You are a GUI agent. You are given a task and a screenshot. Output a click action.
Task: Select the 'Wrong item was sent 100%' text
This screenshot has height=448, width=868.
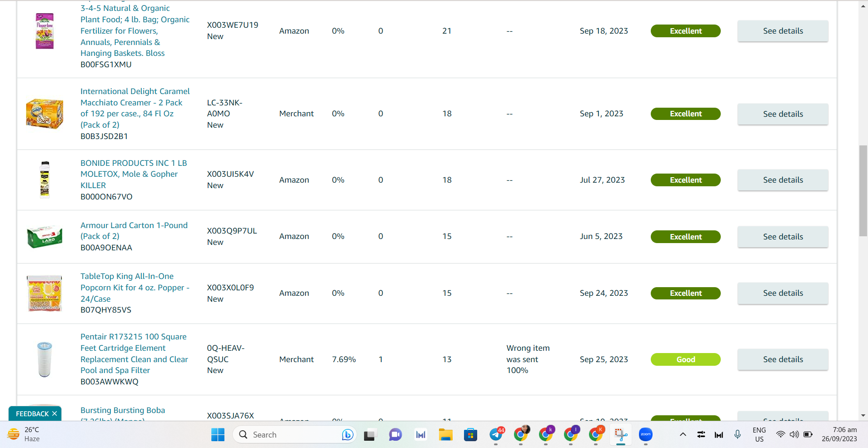click(528, 359)
